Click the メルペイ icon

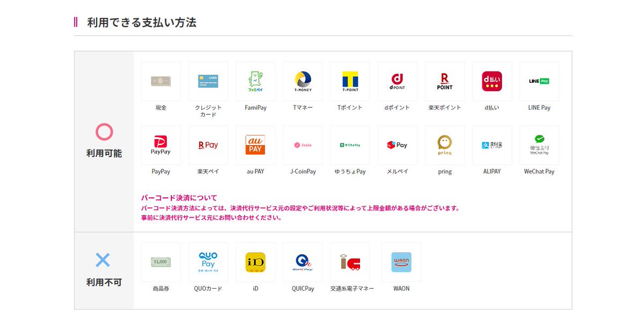coord(398,145)
